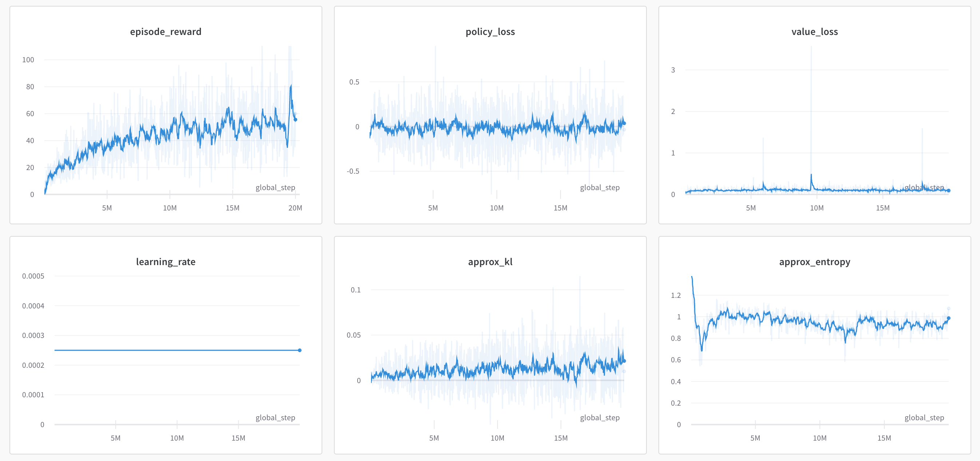
Task: Click the approx_kl curve's endpoint dot
Action: [624, 361]
